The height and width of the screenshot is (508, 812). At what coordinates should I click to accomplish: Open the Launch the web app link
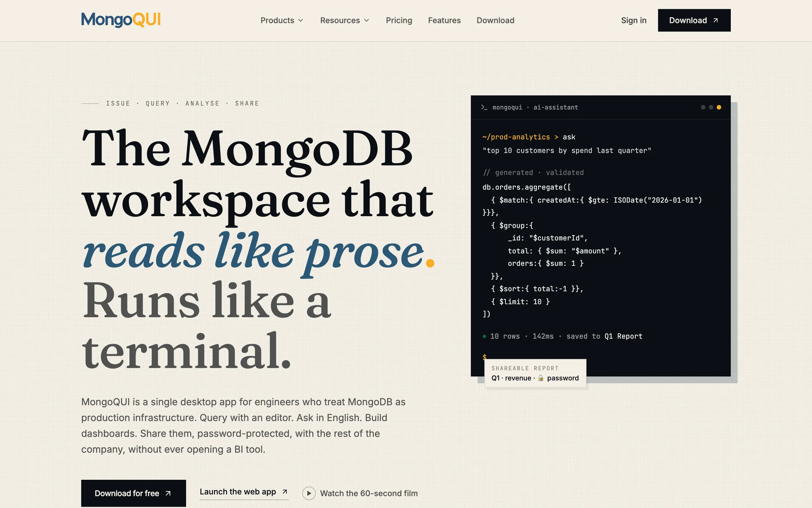[244, 492]
